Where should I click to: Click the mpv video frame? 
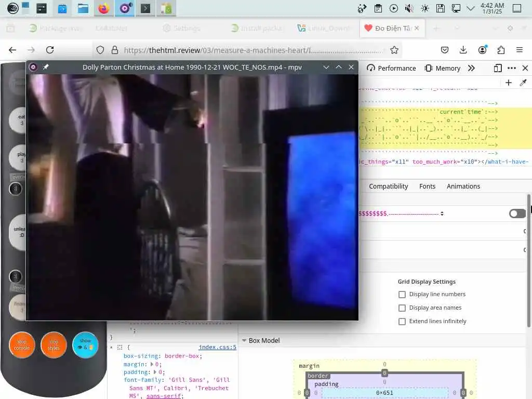tap(192, 197)
